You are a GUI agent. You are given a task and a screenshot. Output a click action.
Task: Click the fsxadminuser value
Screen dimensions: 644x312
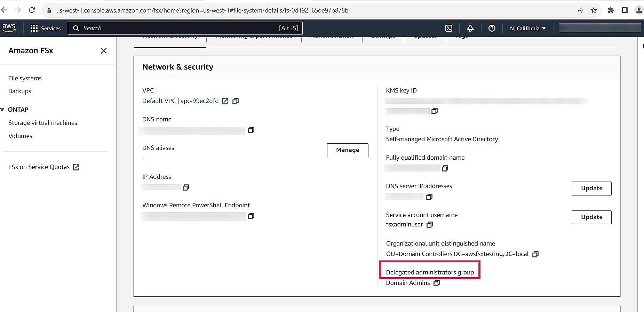point(404,224)
